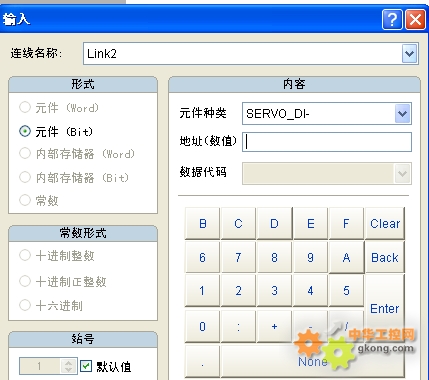Click the 地址(数值) input field

327,142
